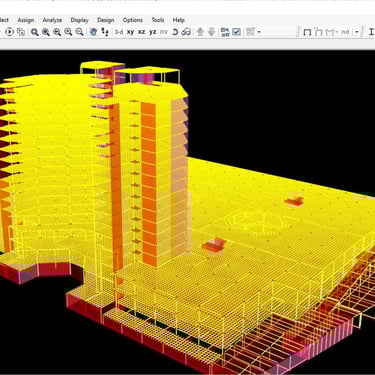Open the Tools menu

pos(158,20)
